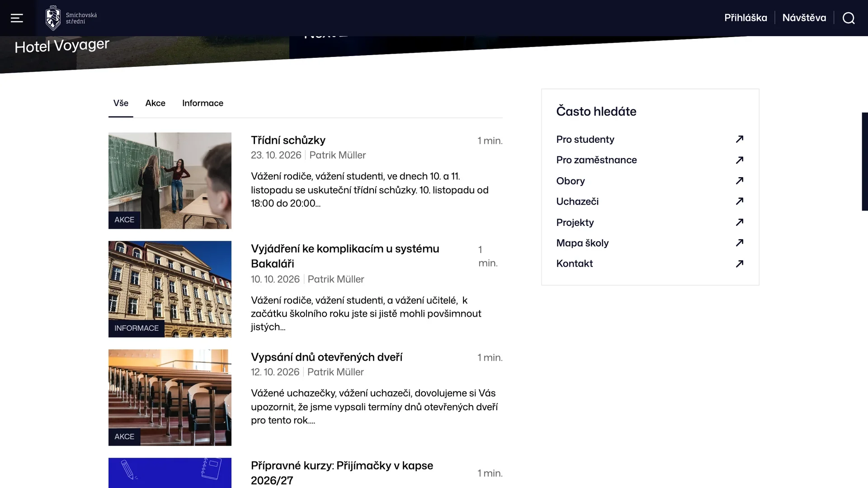Click the lecture hall thumbnail for open days article
Viewport: 868px width, 488px height.
tap(170, 397)
